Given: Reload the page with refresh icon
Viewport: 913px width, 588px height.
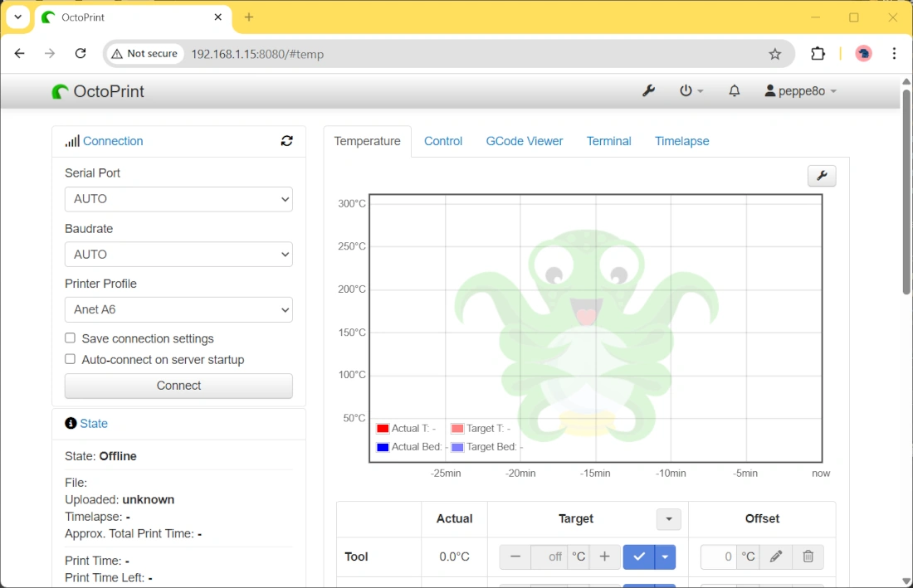Looking at the screenshot, I should click(81, 54).
